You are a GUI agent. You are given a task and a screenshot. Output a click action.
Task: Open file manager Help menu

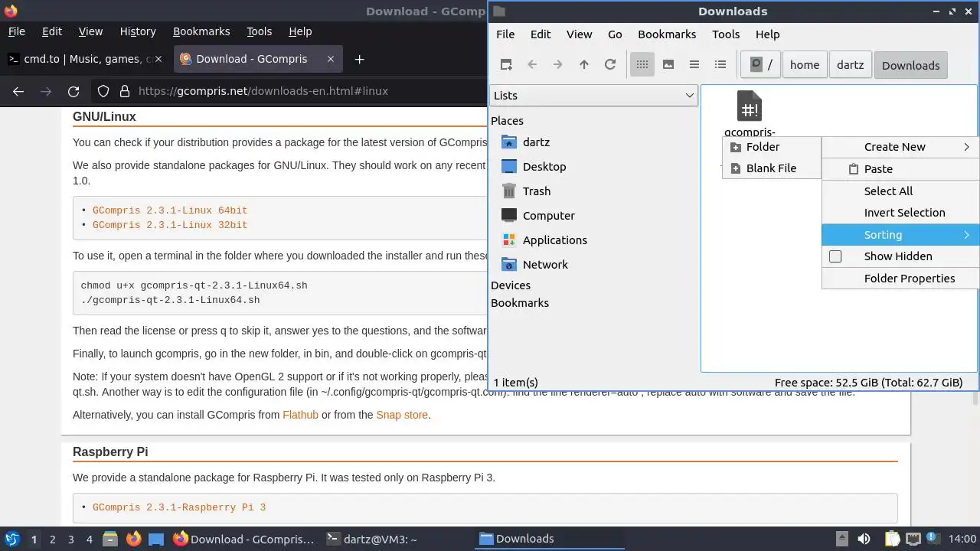(767, 34)
